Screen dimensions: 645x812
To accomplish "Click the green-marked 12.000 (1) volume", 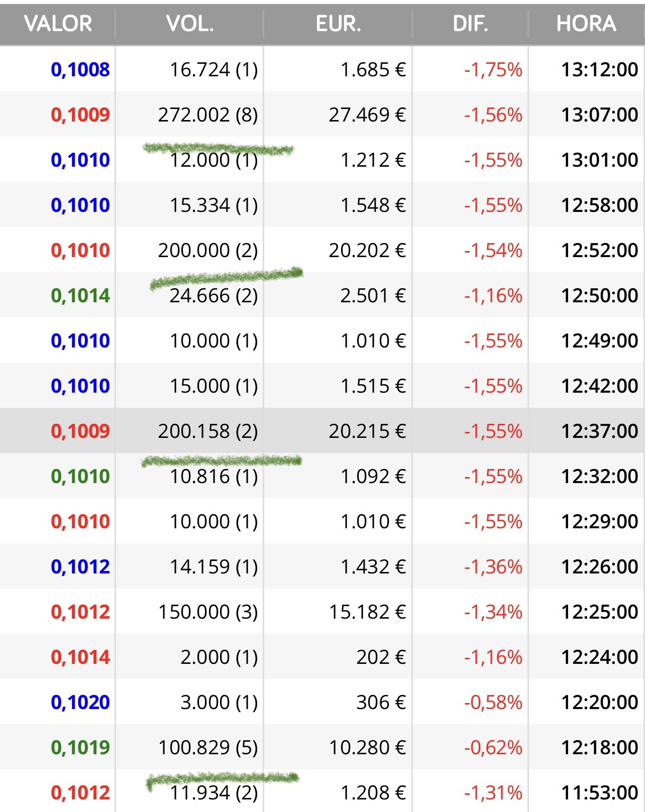I will click(213, 160).
